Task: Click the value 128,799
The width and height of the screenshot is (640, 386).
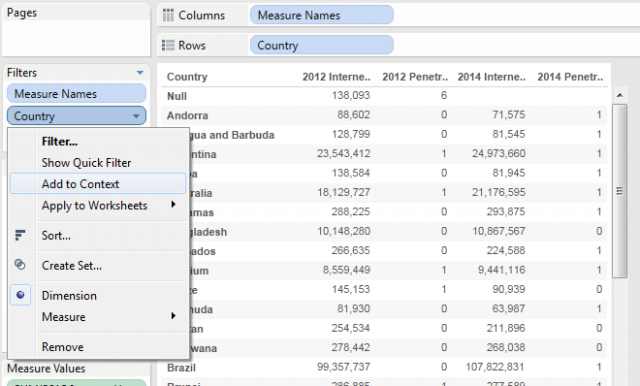Action: click(351, 134)
